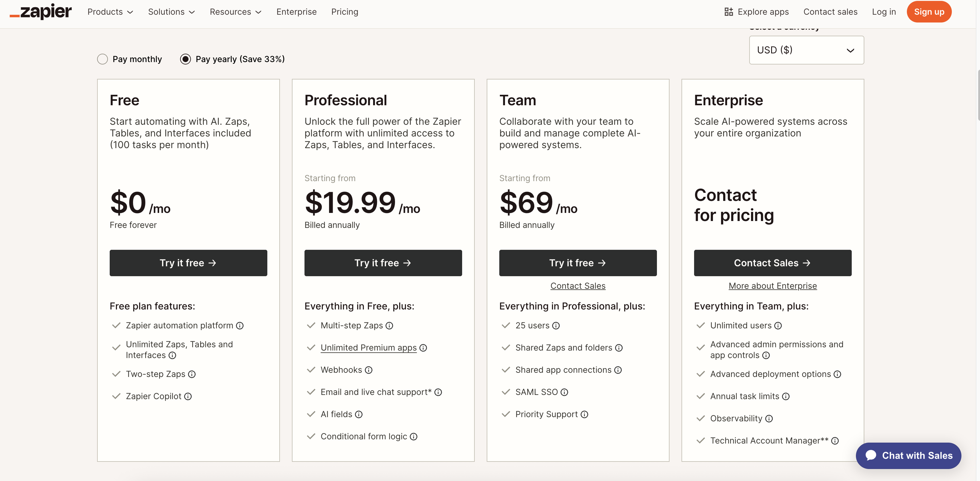Expand the Solutions menu
This screenshot has width=980, height=481.
pos(172,12)
